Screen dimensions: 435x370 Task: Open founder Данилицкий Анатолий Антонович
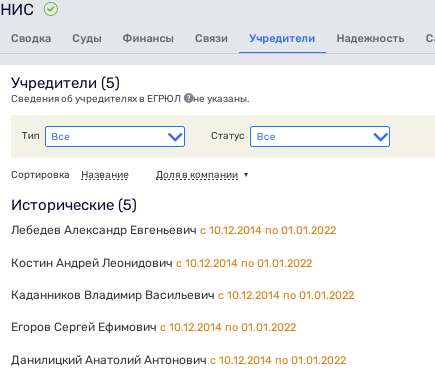pyautogui.click(x=109, y=360)
